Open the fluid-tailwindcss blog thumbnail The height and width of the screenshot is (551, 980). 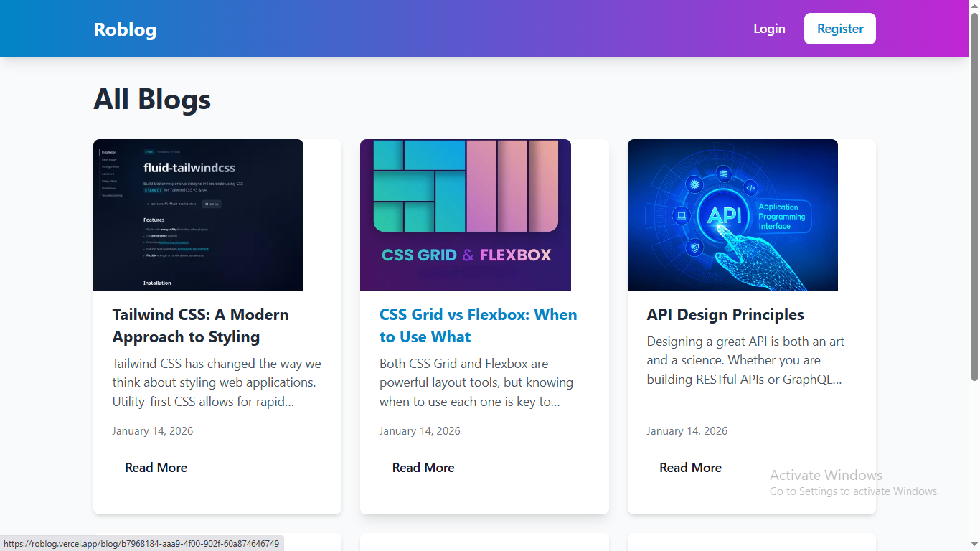(198, 215)
